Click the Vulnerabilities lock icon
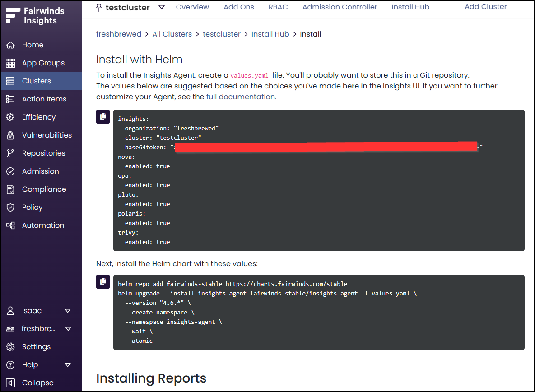 10,135
